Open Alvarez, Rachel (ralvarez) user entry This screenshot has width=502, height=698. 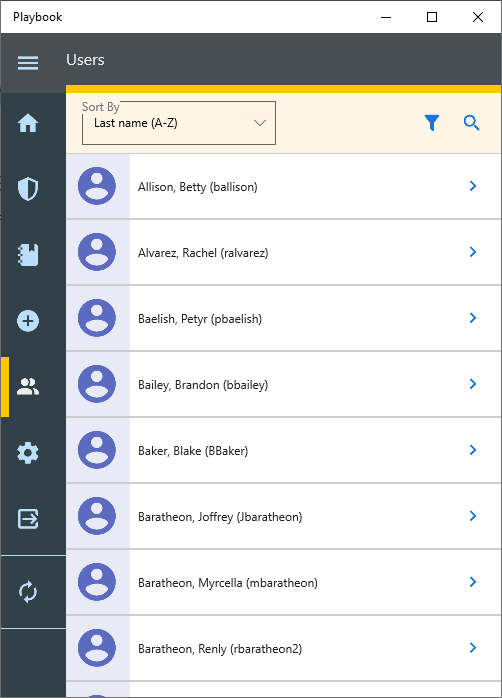click(x=283, y=252)
